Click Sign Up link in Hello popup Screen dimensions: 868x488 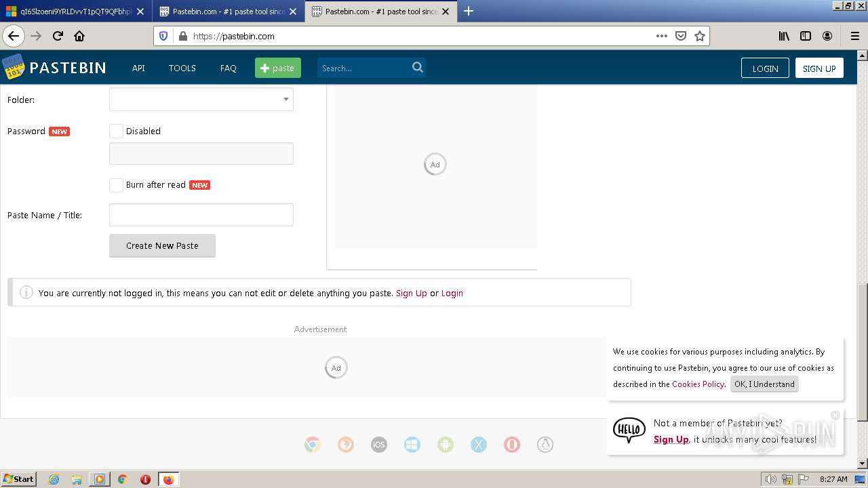(671, 439)
